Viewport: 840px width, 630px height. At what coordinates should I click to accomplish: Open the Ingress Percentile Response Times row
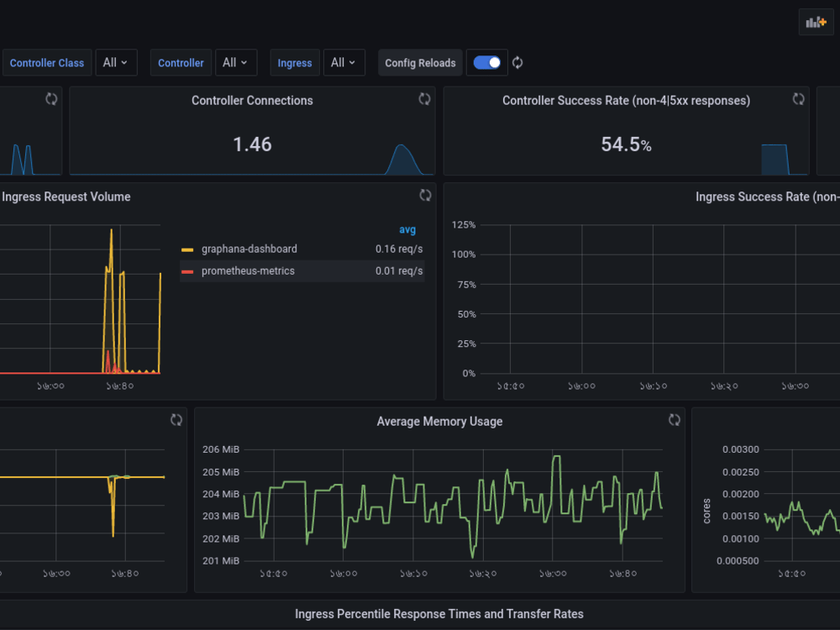pyautogui.click(x=439, y=614)
